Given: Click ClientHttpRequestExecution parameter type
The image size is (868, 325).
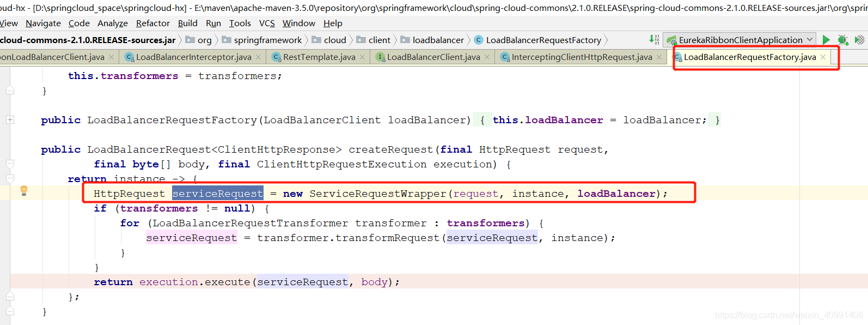Looking at the screenshot, I should (x=342, y=164).
